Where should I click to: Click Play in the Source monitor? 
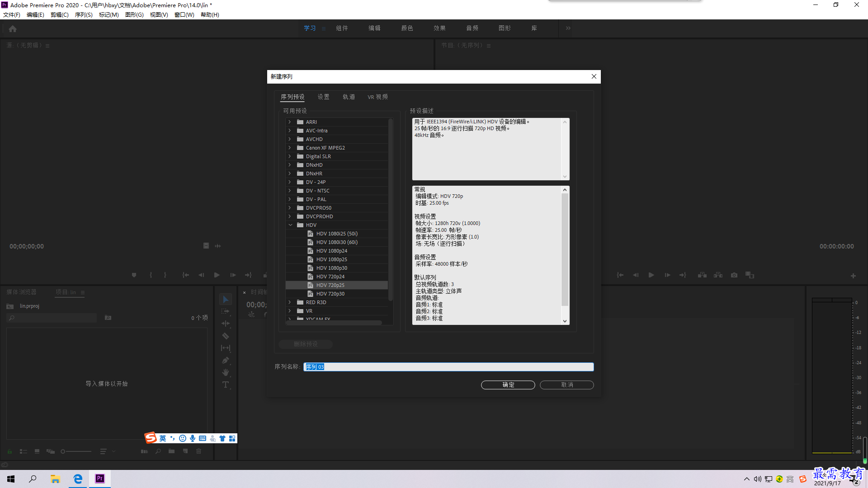217,275
